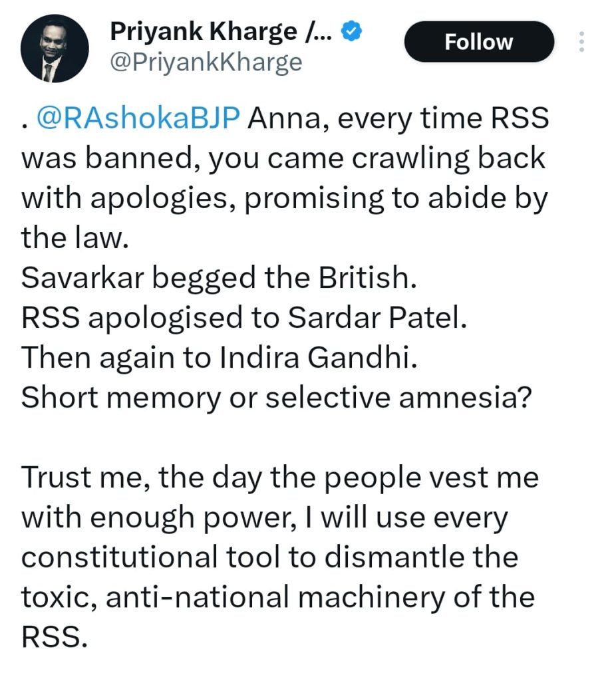
Task: Click the line starting 'Trust me, the day'
Action: [x=279, y=477]
